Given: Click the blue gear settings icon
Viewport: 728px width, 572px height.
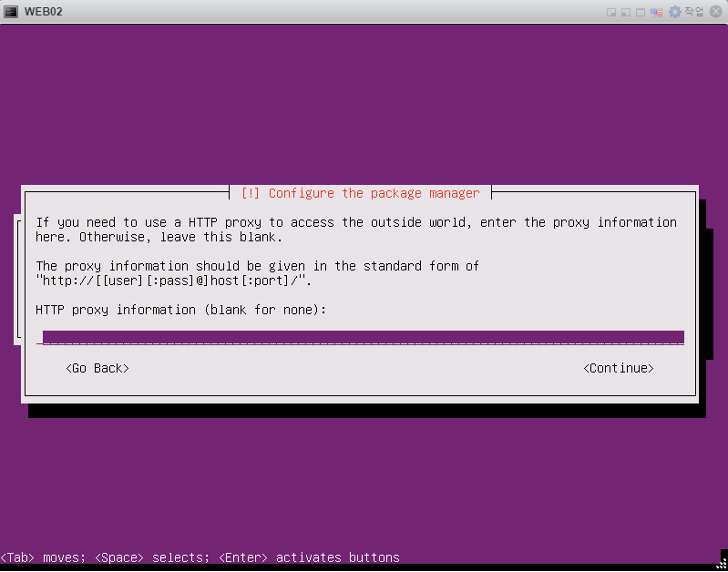Looking at the screenshot, I should 674,12.
